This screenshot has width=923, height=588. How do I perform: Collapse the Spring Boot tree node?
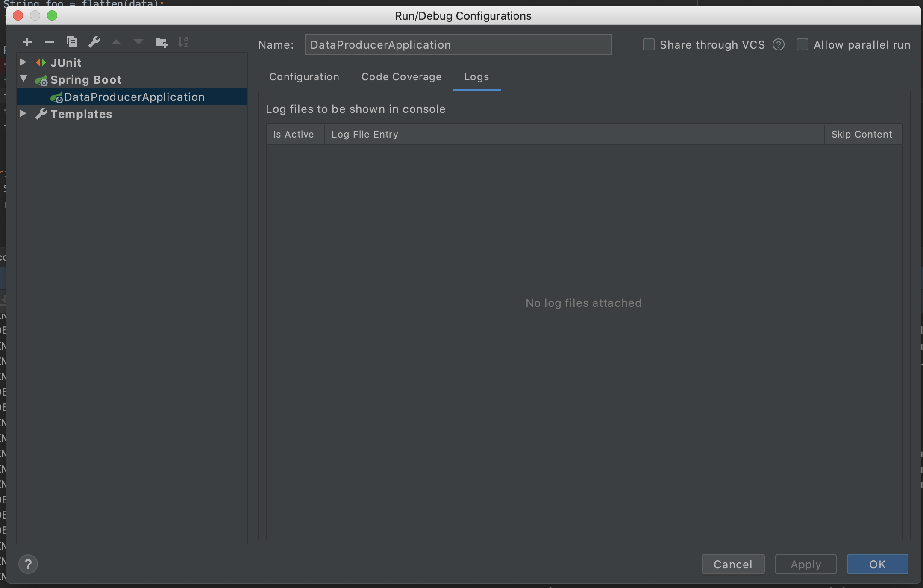(24, 79)
